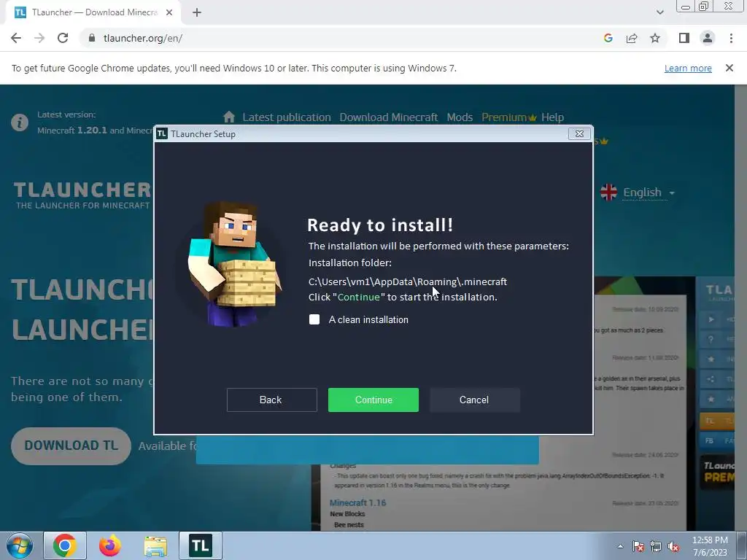Open the Help menu item
This screenshot has width=747, height=560.
point(552,117)
